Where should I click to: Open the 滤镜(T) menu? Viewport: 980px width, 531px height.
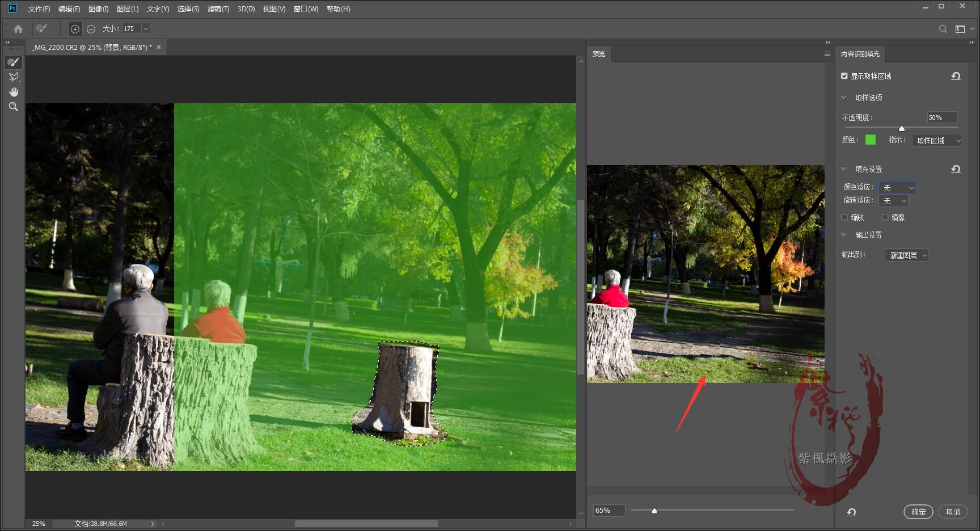218,9
